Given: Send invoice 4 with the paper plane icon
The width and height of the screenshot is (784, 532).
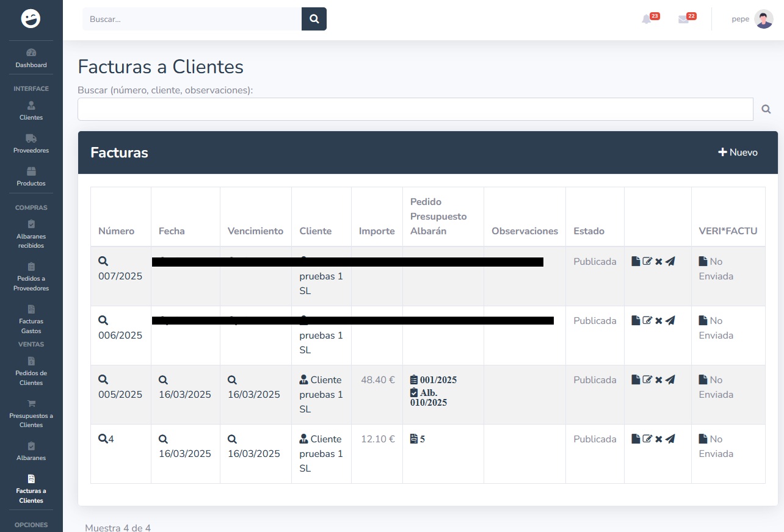Looking at the screenshot, I should click(670, 439).
